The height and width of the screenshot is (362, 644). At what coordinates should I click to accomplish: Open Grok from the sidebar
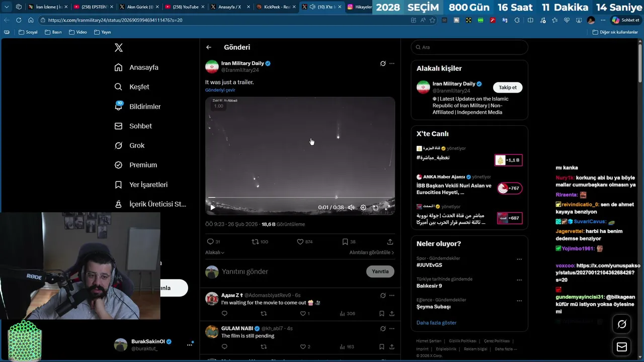coord(129,145)
